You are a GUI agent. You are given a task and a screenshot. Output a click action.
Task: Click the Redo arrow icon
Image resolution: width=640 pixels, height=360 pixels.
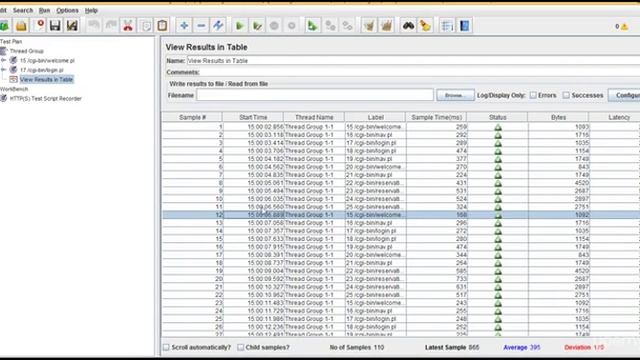111,26
